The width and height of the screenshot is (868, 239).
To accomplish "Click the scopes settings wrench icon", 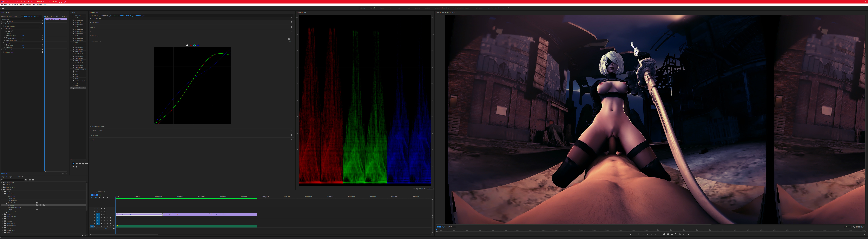I will (414, 189).
